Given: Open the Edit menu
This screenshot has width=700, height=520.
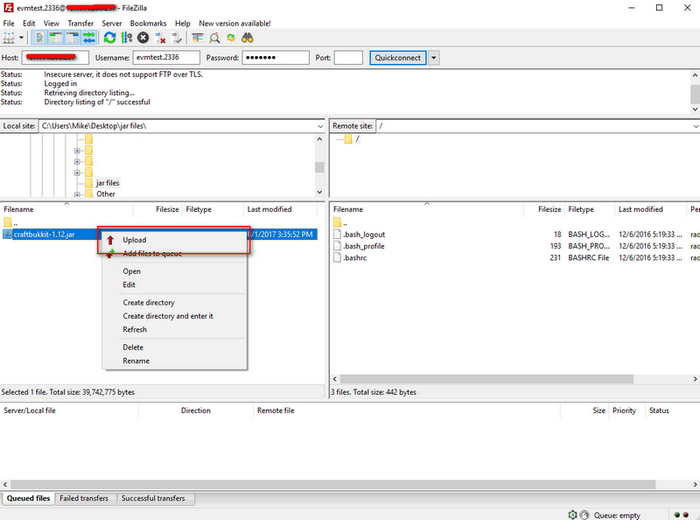Looking at the screenshot, I should [29, 23].
